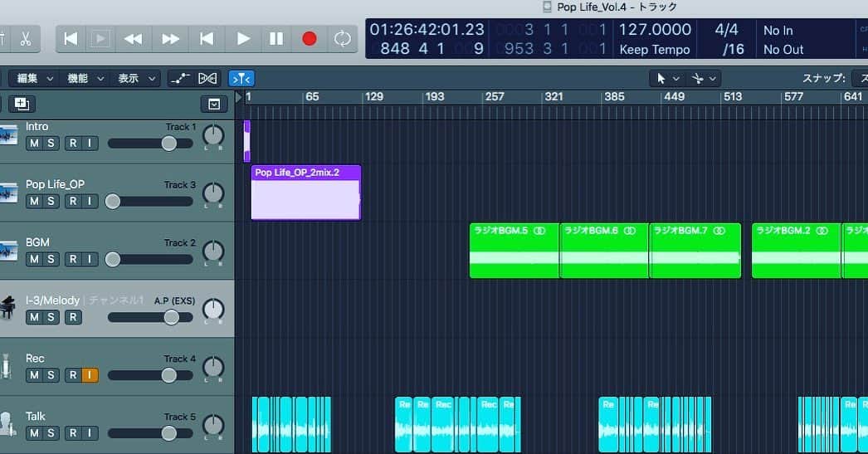Open the 表示 menu
868x454 pixels.
click(x=137, y=79)
